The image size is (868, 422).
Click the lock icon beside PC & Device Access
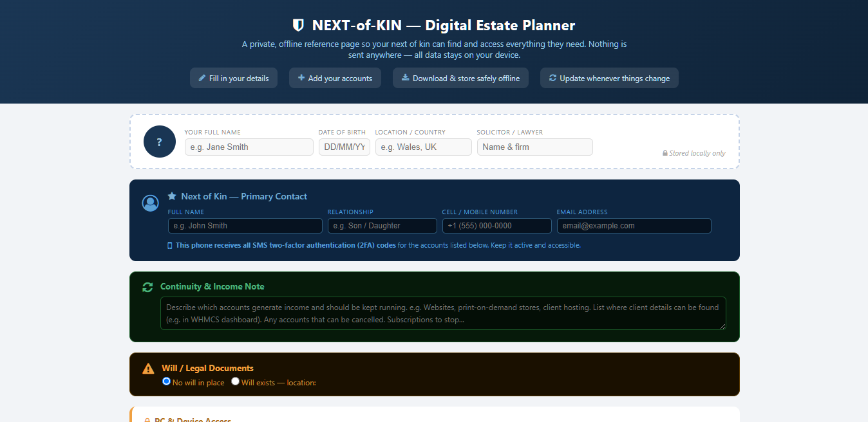point(147,419)
